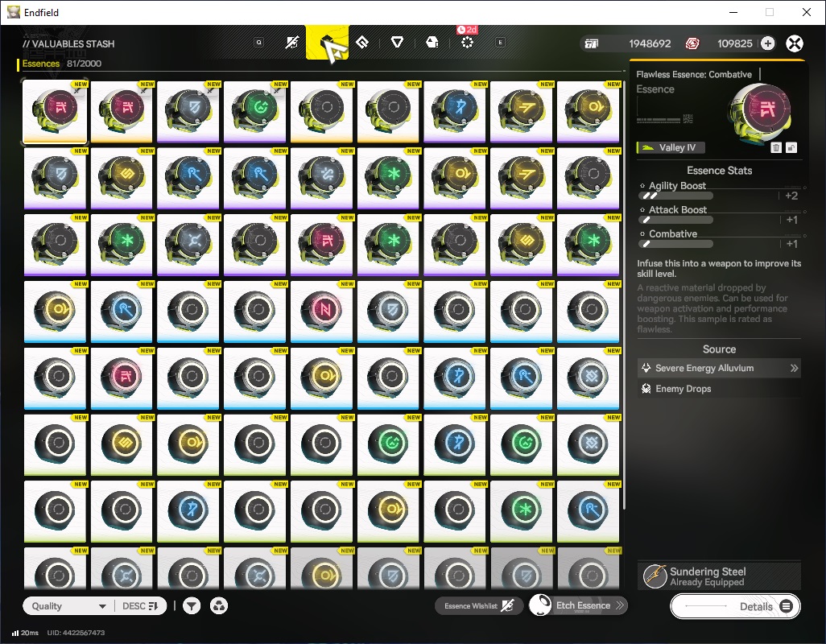Click the Source heading

point(719,349)
